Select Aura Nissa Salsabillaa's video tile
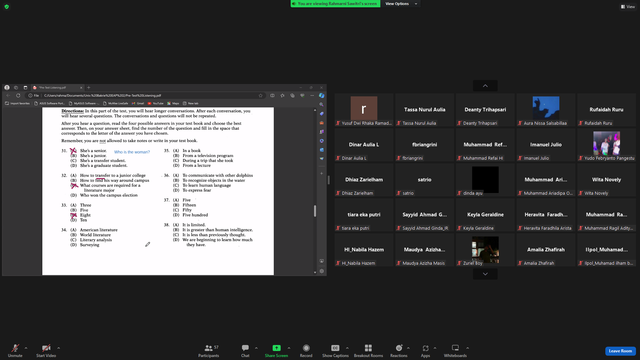Viewport: 640px width, 360px height. [x=546, y=110]
